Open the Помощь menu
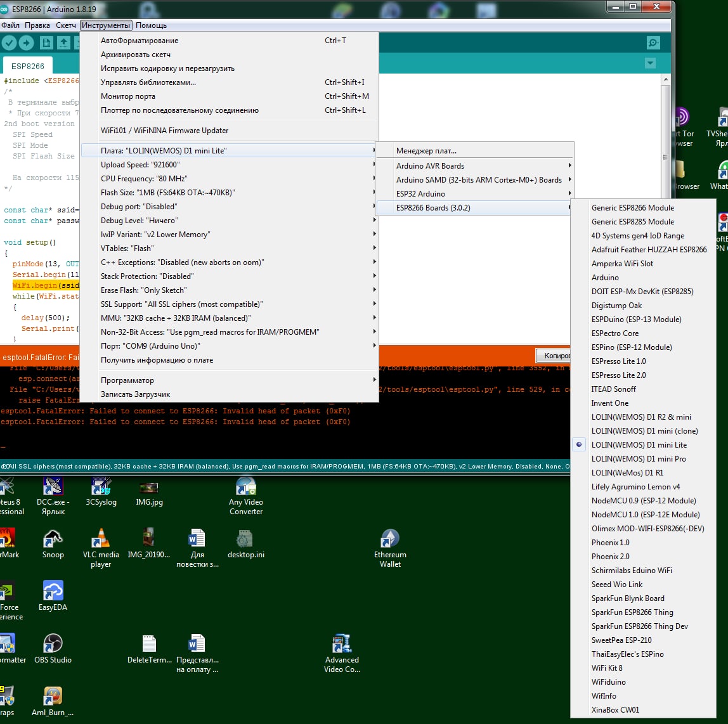Viewport: 728px width, 724px height. 151,25
